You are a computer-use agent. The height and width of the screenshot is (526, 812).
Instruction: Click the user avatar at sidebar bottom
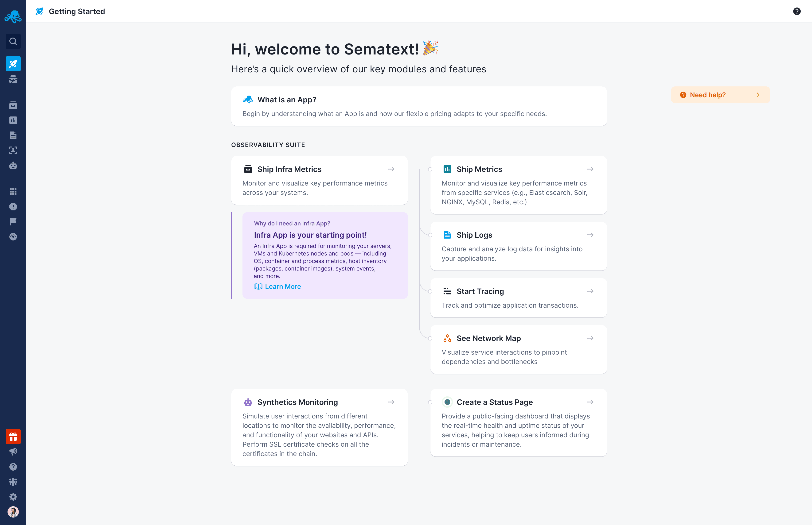[13, 512]
